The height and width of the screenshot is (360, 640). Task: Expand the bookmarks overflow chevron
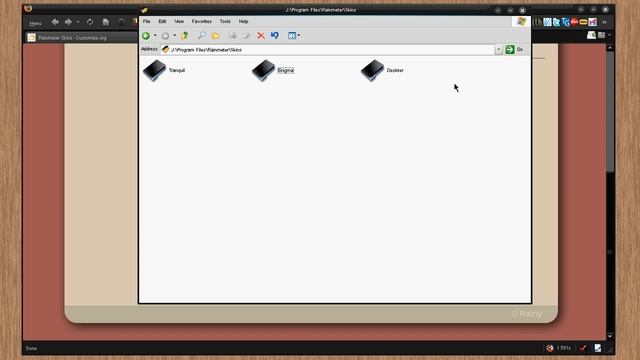pos(604,22)
